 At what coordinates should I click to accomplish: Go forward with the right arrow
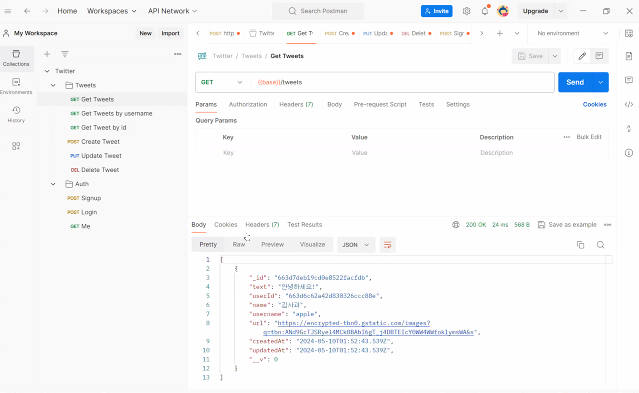(45, 11)
